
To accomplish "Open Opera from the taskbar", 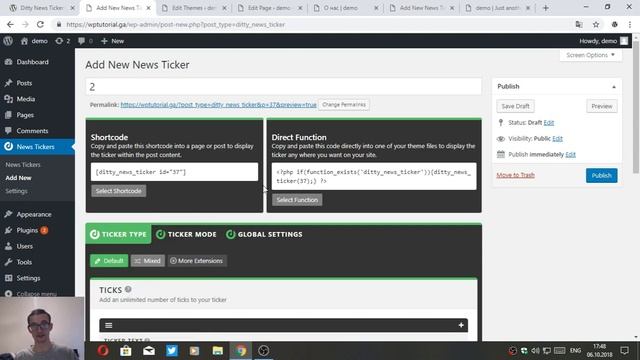I will click(103, 350).
